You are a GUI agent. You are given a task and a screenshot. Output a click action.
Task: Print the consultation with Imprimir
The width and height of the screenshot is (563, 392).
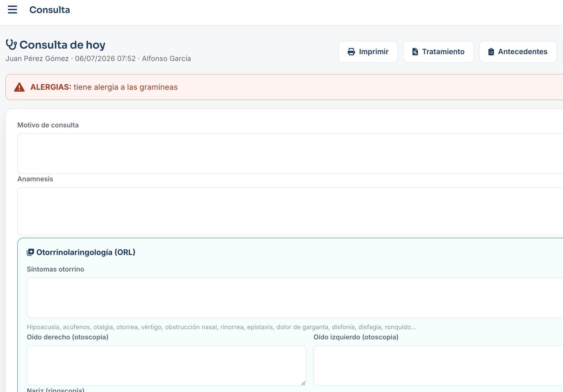pos(368,52)
